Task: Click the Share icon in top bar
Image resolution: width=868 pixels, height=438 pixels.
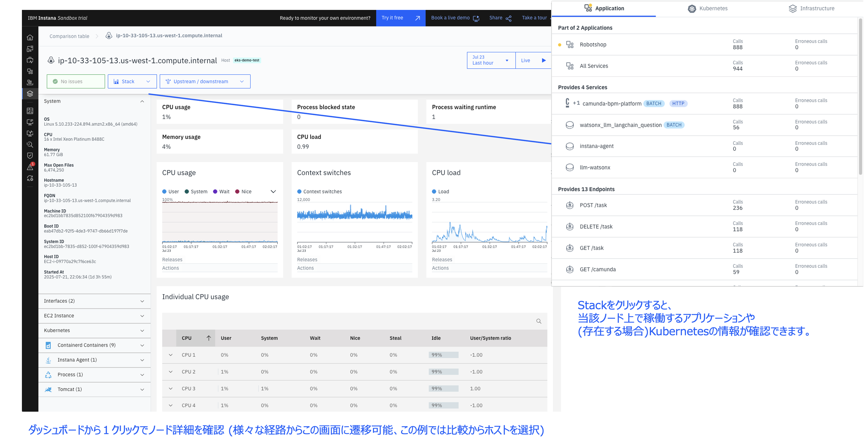Action: (x=509, y=18)
